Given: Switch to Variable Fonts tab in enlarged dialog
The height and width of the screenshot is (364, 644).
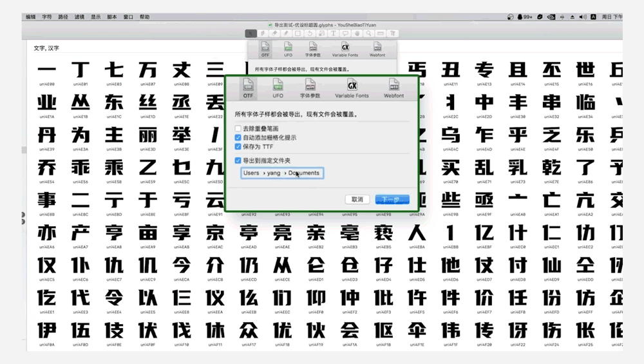Looking at the screenshot, I should 352,88.
